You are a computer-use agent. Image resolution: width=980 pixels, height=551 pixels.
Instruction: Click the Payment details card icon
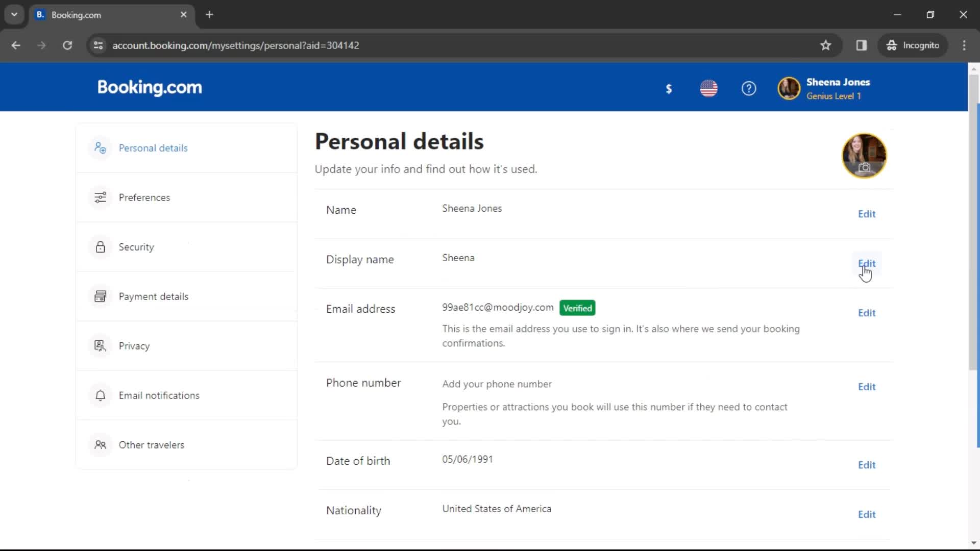click(x=100, y=296)
